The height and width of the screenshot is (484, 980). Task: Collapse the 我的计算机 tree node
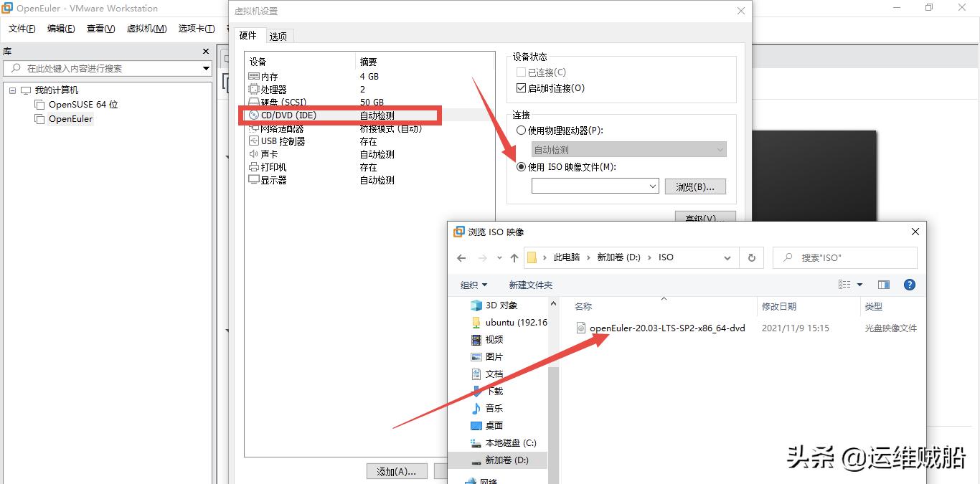(12, 90)
